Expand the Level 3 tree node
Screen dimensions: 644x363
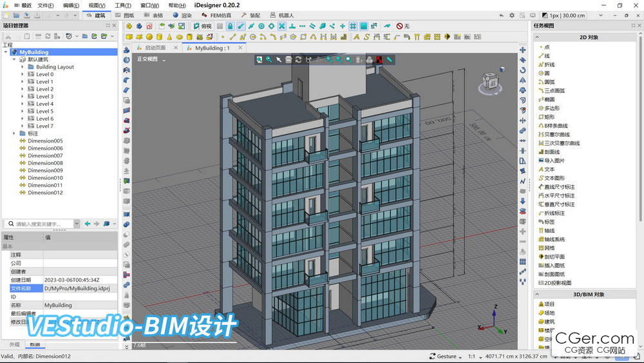pos(22,97)
